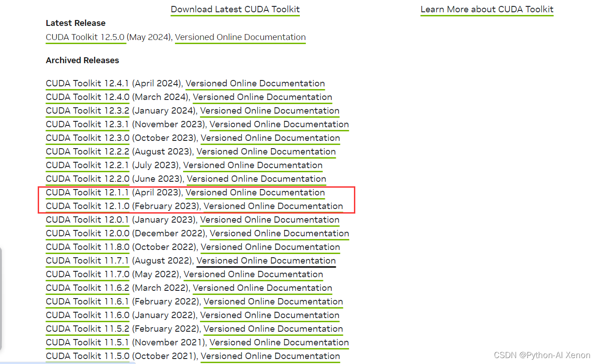Viewport: 597px width, 364px height.
Task: Open the CUDA Toolkit 11.6.1 link
Action: click(x=87, y=302)
